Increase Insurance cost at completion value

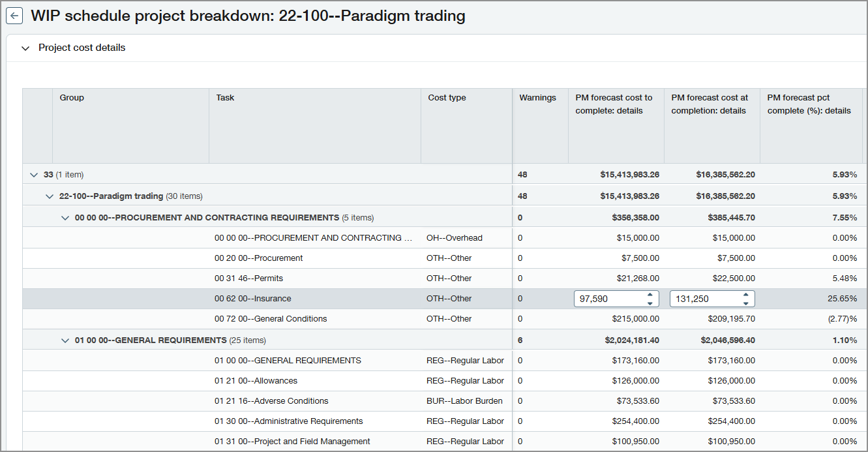(745, 295)
